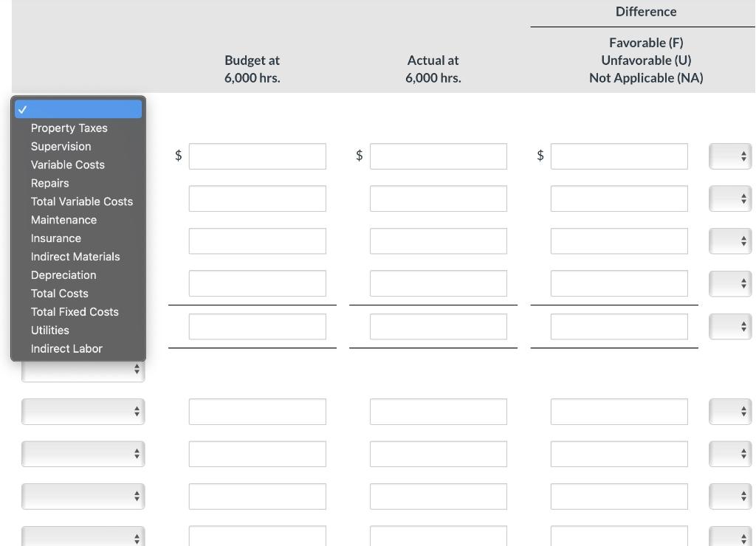Screen dimensions: 756x546
Task: Select the blank checked option at list top
Action: pos(78,109)
